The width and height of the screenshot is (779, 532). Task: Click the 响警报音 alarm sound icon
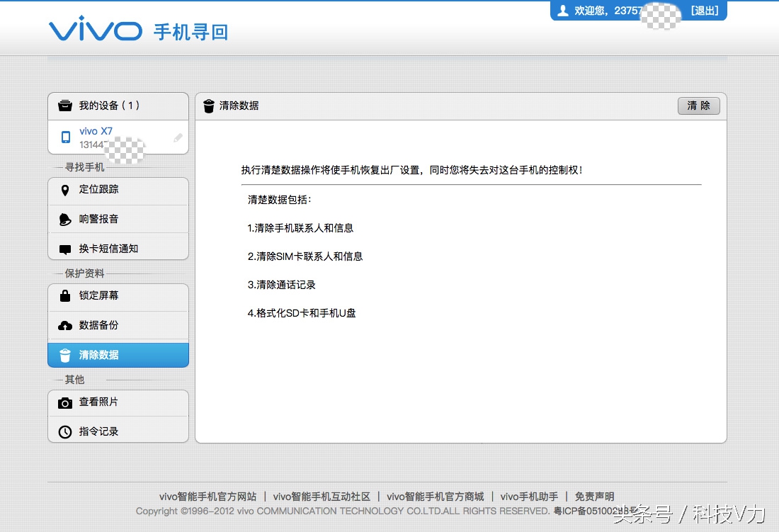point(65,219)
